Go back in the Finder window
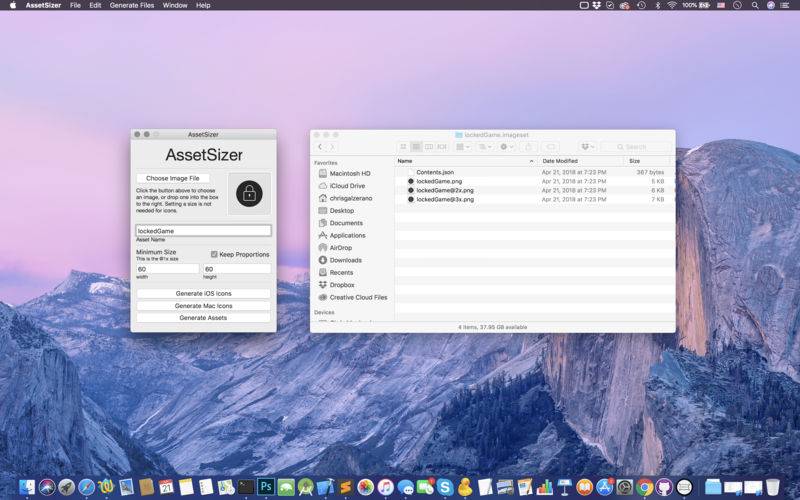This screenshot has height=500, width=800. (320, 147)
